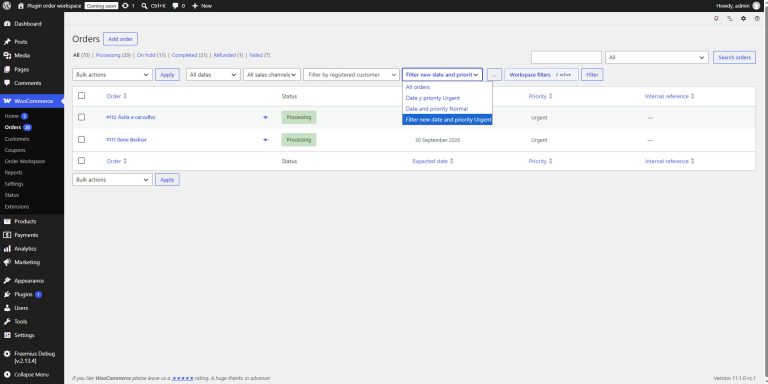
Task: Open the All sales channels dropdown
Action: (x=272, y=74)
